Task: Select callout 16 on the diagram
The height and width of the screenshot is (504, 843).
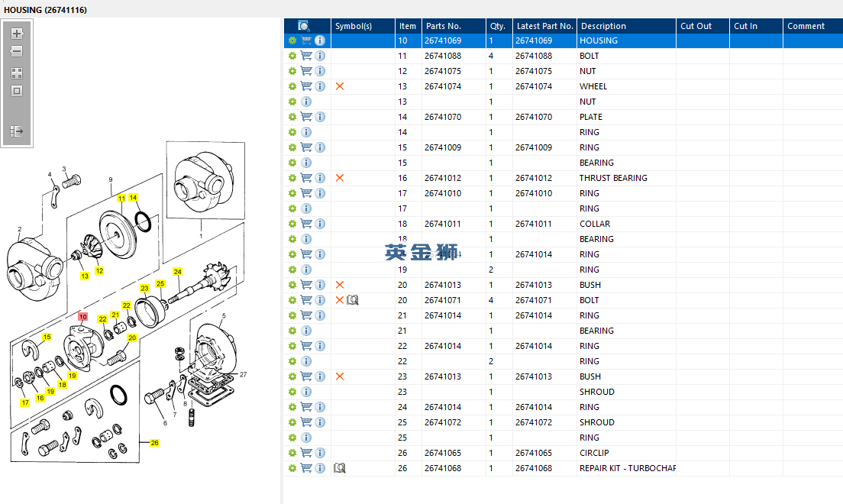Action: tap(40, 398)
